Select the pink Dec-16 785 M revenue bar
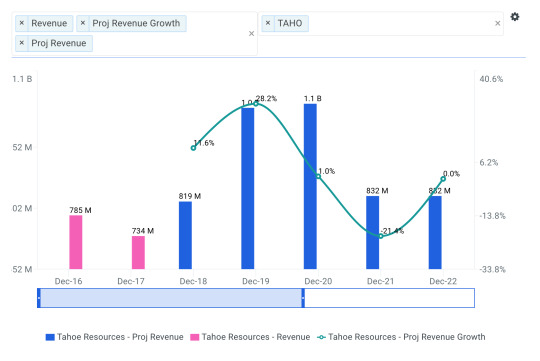Image resolution: width=540 pixels, height=361 pixels. [x=76, y=242]
